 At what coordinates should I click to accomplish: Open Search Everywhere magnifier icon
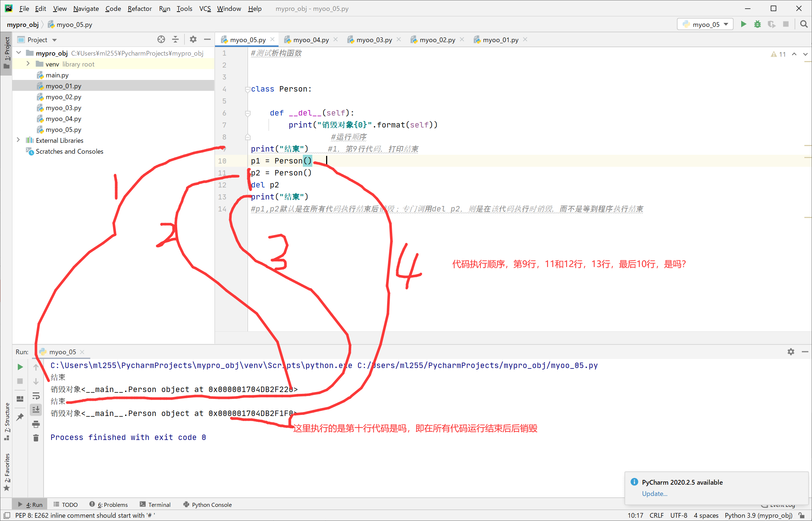tap(804, 24)
